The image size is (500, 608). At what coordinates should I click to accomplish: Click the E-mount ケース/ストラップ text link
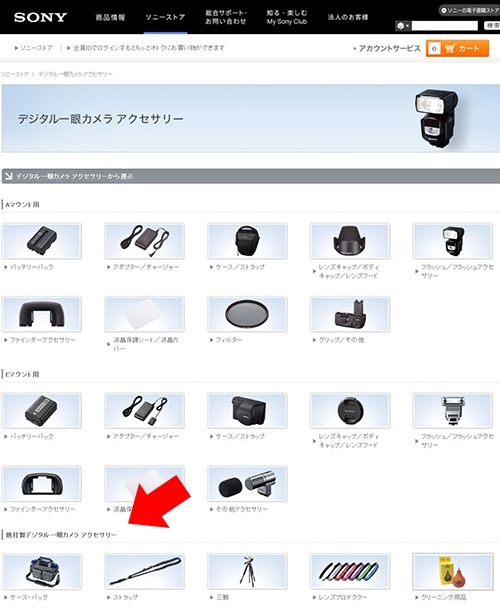(240, 436)
